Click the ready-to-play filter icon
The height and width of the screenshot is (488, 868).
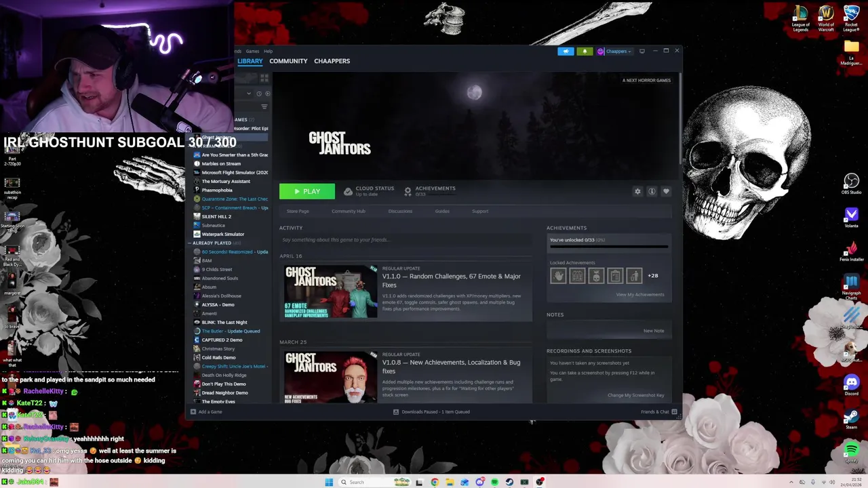[267, 94]
